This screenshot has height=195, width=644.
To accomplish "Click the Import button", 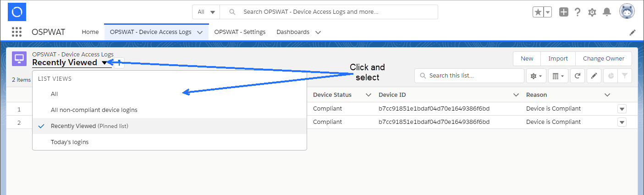I will pos(558,58).
